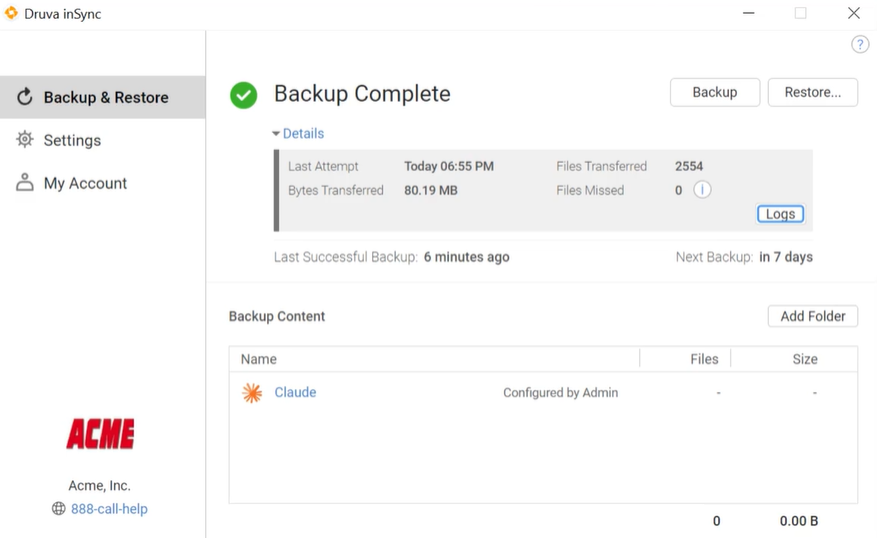Click the ACME company logo
The width and height of the screenshot is (877, 538).
coord(100,434)
